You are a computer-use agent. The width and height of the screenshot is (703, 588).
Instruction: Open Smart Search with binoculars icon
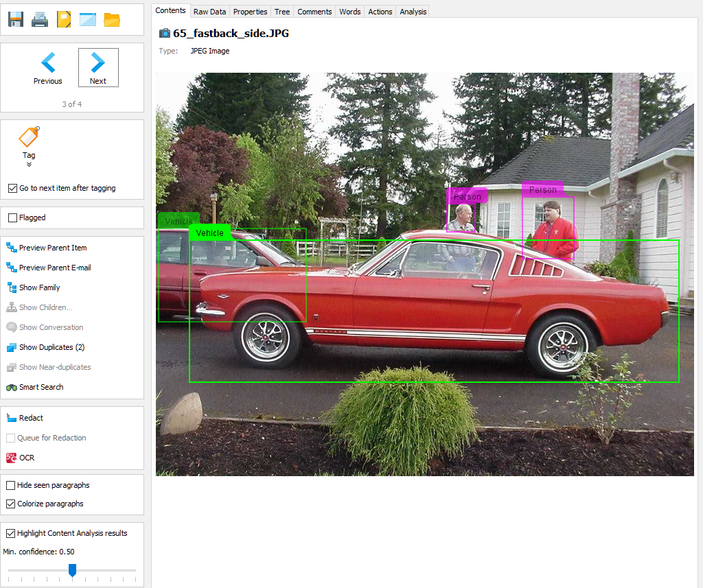(34, 387)
